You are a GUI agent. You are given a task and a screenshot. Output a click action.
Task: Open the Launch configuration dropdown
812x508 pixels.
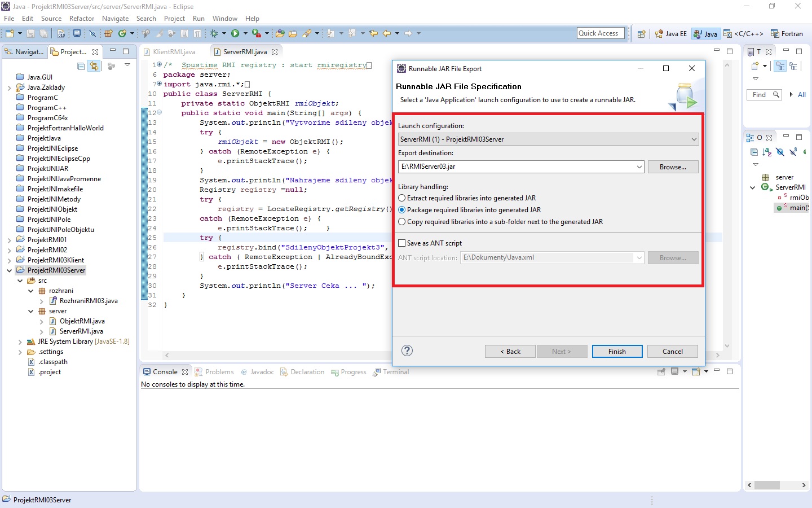tap(693, 139)
